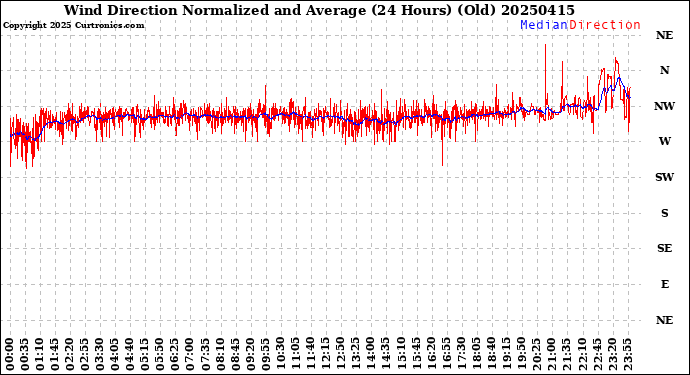Click the W direction axis label

click(664, 141)
